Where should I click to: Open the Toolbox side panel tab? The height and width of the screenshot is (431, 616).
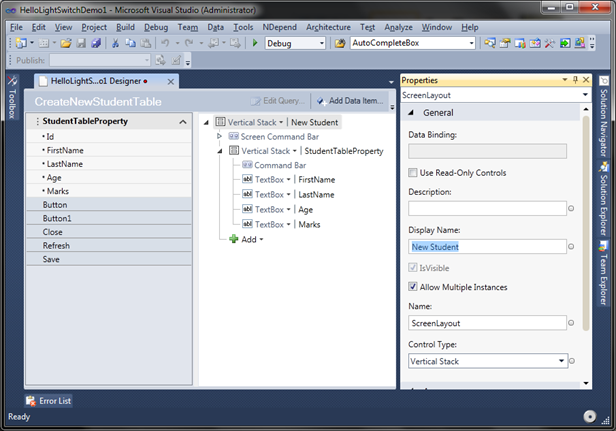coord(12,97)
